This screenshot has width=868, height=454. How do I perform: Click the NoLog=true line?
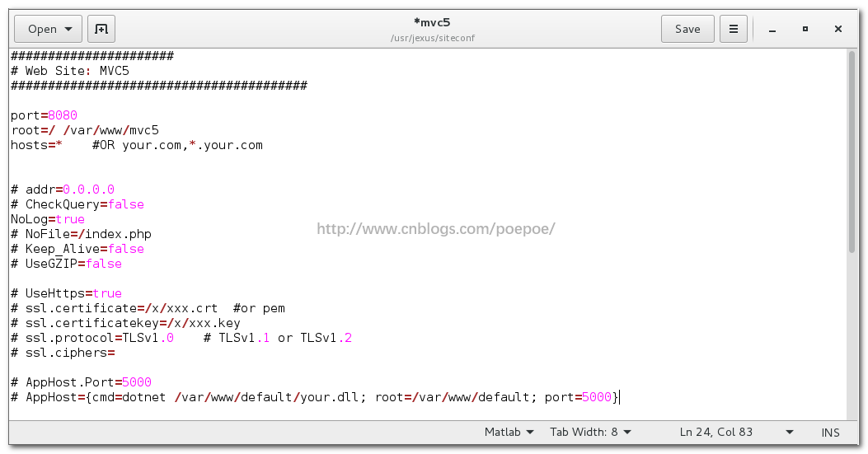pos(48,219)
